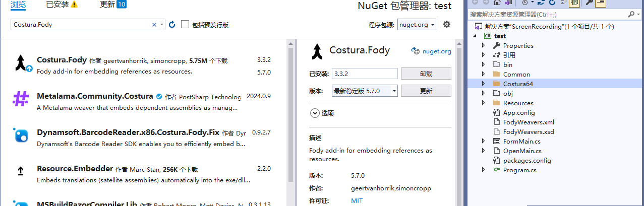The image size is (644, 206).
Task: Switch to the Updates (更新) tab
Action: tap(107, 5)
